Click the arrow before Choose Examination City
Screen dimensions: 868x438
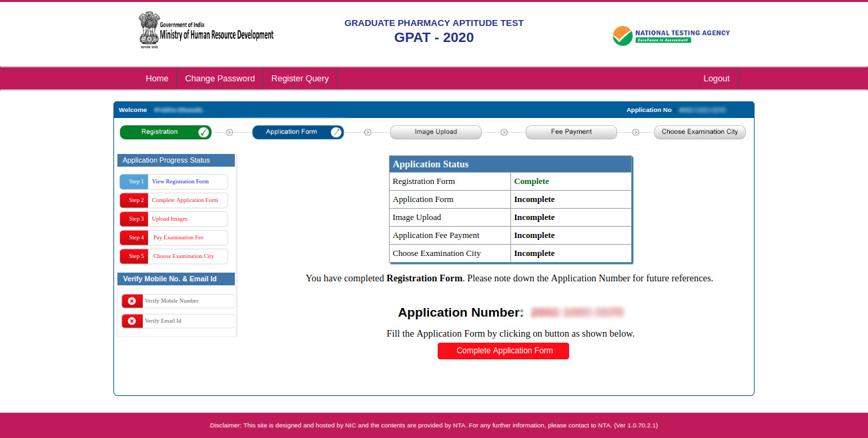tap(634, 132)
